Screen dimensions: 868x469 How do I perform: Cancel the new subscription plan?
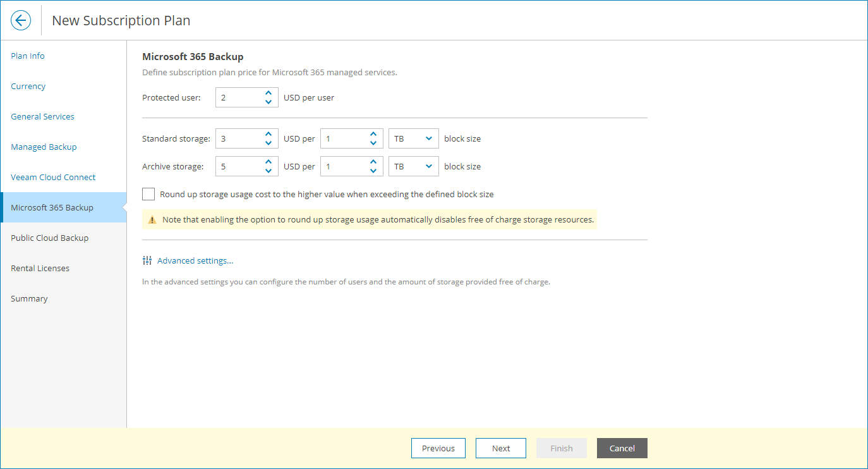point(622,448)
